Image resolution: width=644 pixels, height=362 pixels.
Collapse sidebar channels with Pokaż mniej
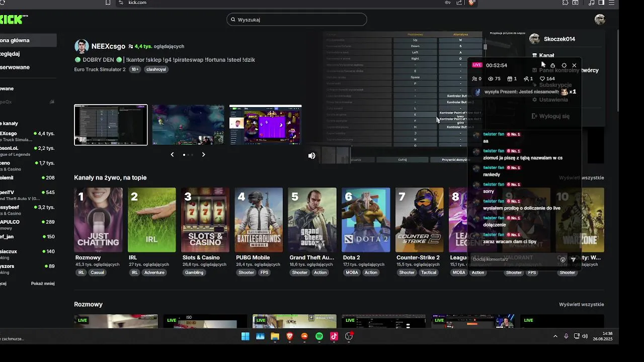click(x=43, y=284)
